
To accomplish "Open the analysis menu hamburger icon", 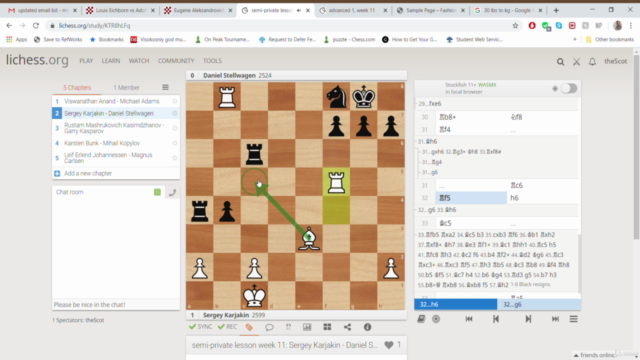I will (x=573, y=319).
